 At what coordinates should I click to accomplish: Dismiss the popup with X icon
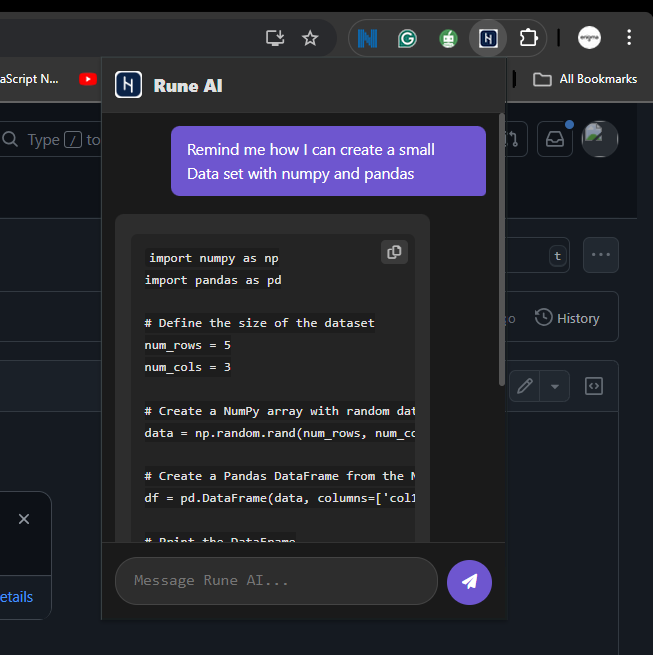click(24, 519)
